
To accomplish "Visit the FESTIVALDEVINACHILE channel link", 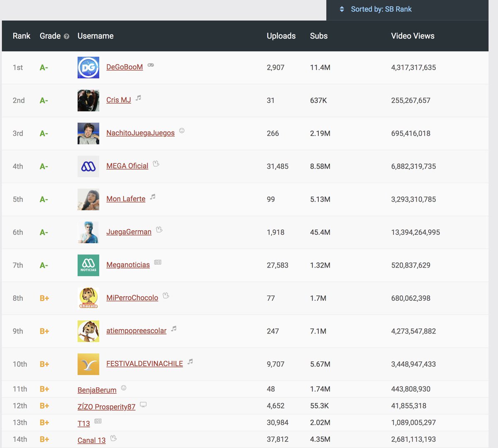I will point(144,364).
